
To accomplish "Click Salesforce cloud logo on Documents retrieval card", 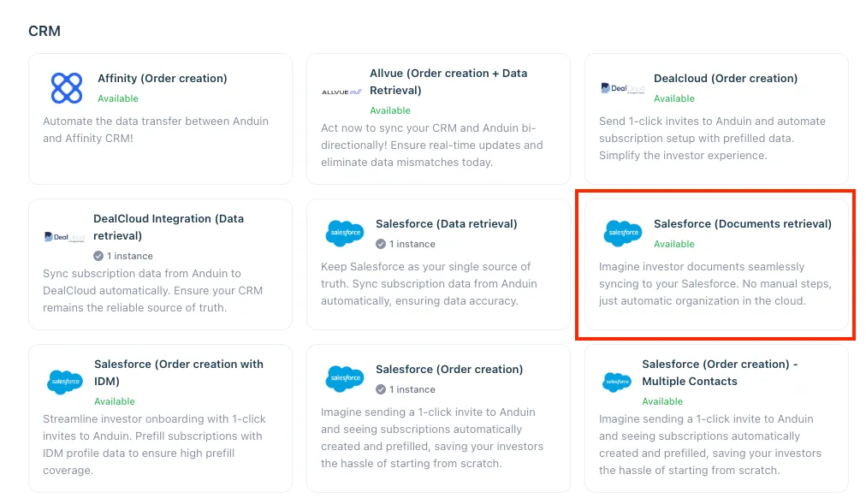I will [x=623, y=233].
